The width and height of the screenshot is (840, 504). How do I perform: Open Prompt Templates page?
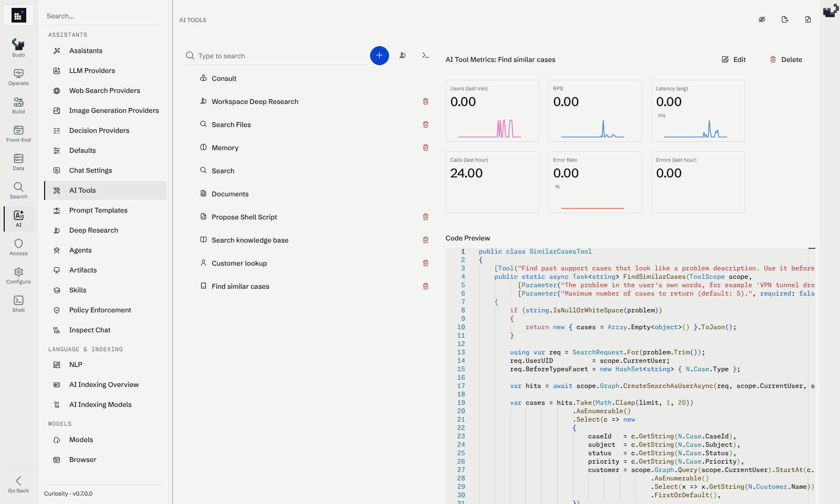106,211
